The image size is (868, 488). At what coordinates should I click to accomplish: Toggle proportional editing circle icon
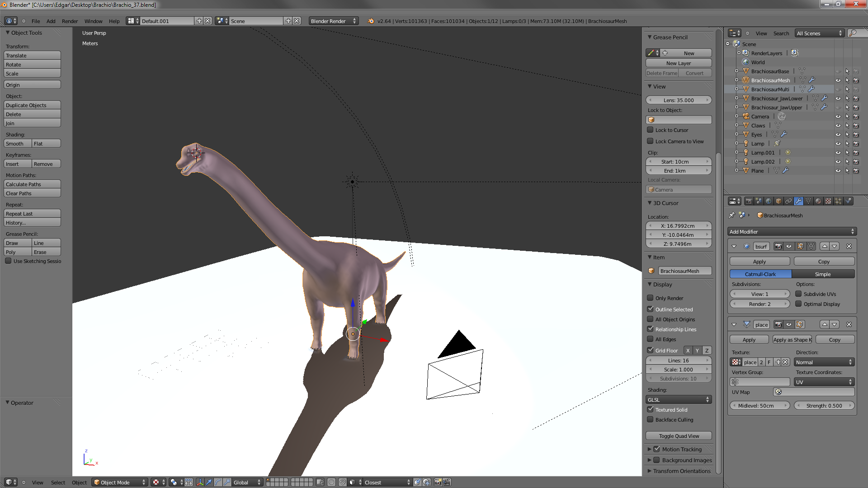coord(331,482)
